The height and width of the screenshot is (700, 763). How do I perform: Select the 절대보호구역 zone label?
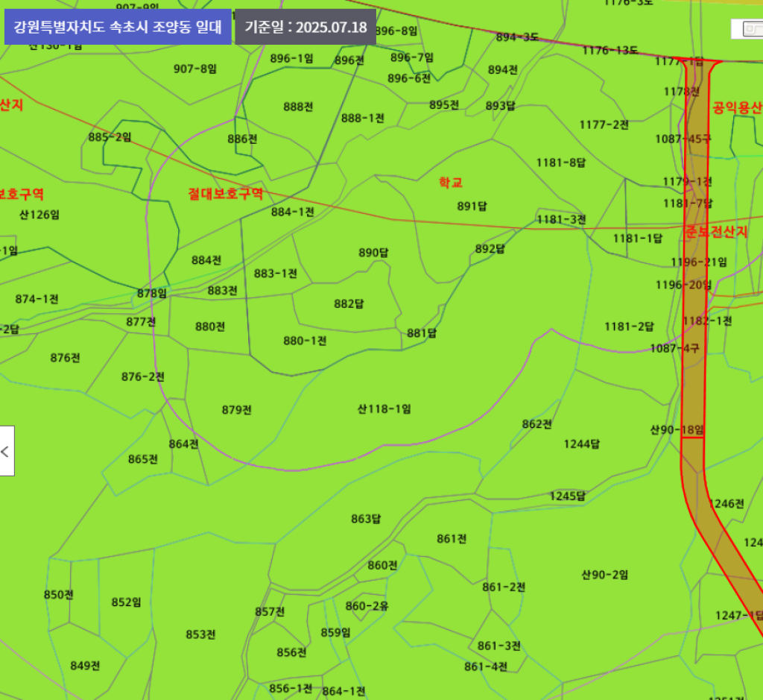coord(225,194)
